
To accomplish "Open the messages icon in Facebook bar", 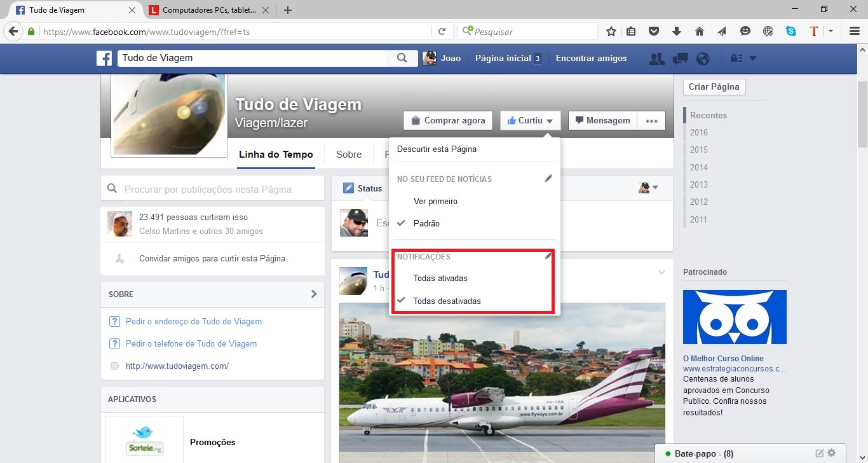I will (680, 59).
